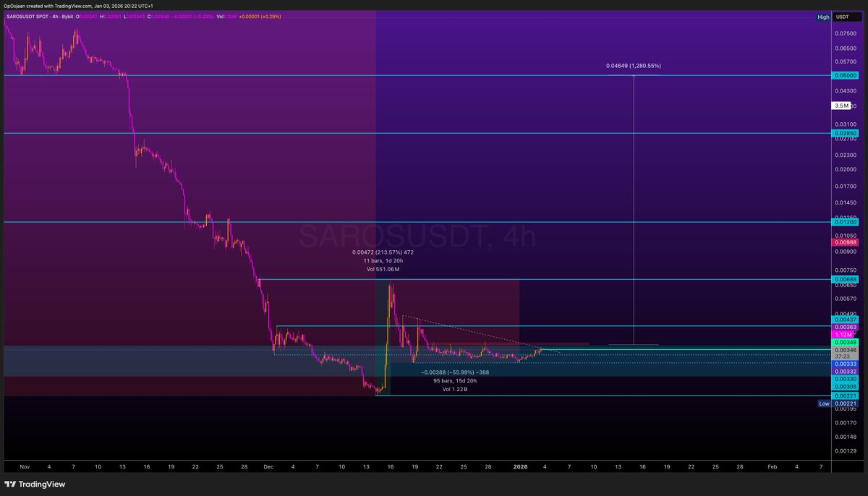The width and height of the screenshot is (868, 496).
Task: Click the -0.00388 (-55.99%) measurement label
Action: [x=454, y=372]
